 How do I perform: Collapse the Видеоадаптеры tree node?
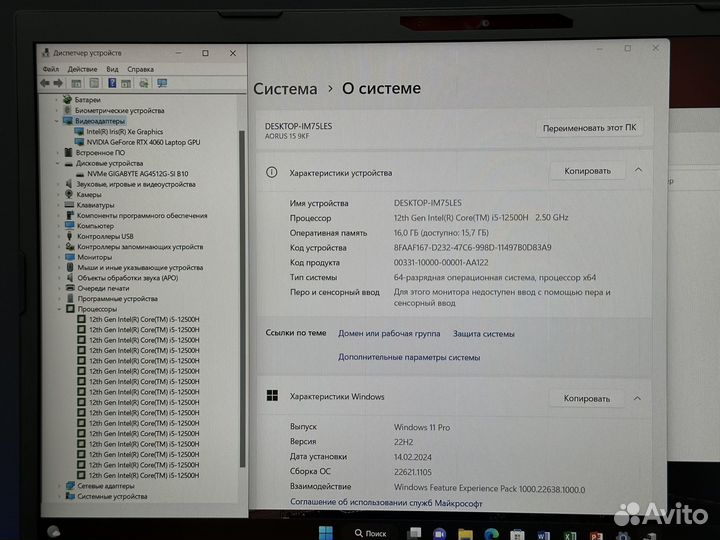point(57,121)
